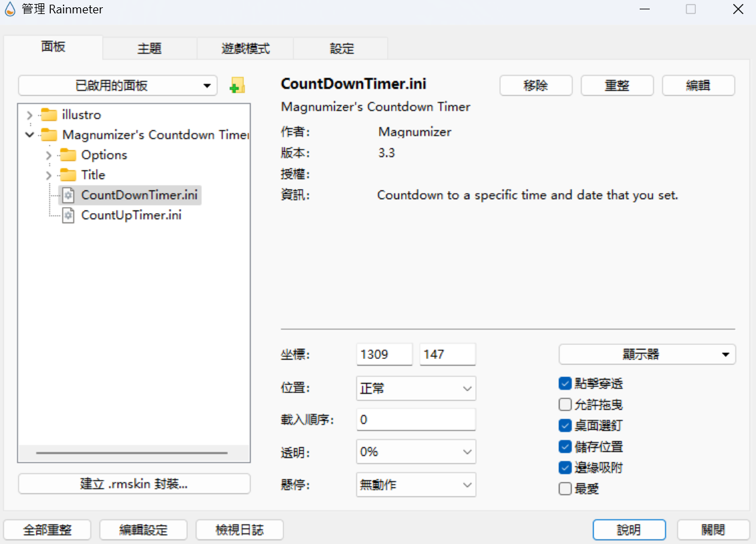
Task: Click the Countdown to a specific time description
Action: tap(527, 195)
